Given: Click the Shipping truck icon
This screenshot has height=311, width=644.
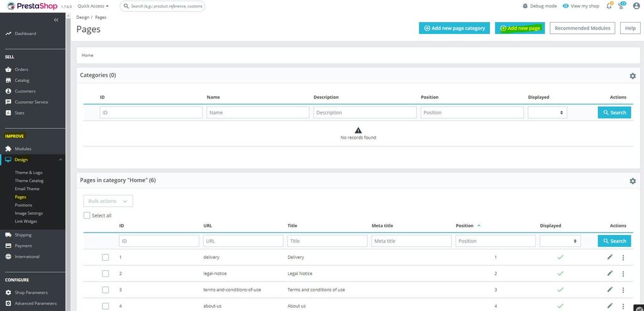Looking at the screenshot, I should [x=8, y=235].
